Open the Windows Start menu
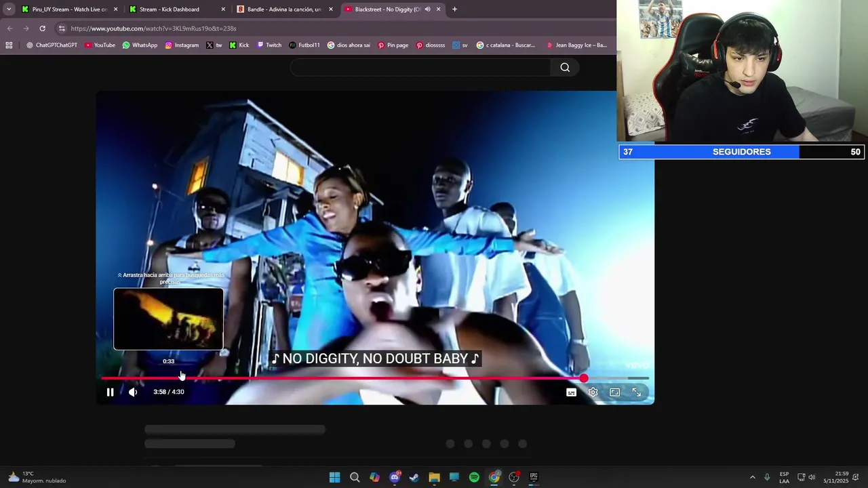 pyautogui.click(x=334, y=477)
